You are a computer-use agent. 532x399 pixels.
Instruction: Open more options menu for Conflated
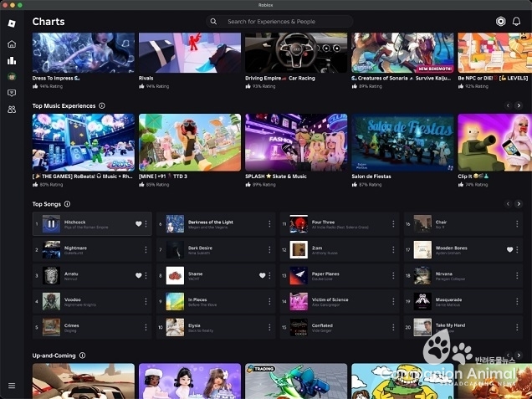click(x=393, y=327)
